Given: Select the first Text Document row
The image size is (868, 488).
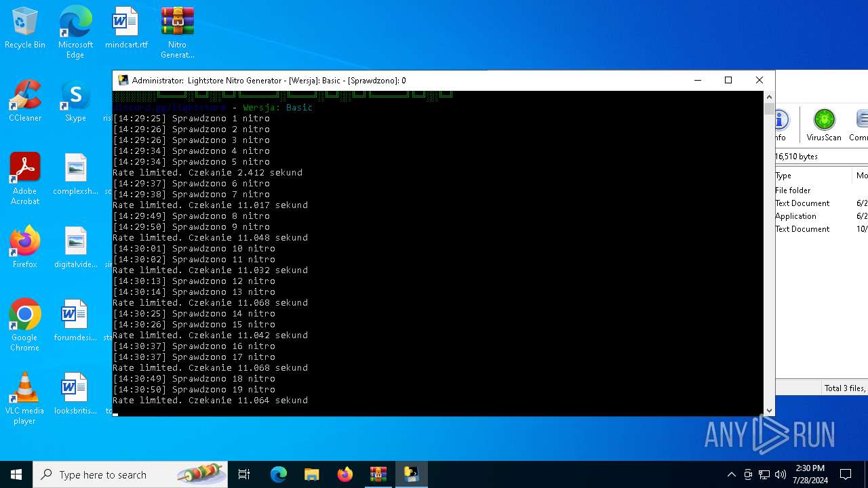Looking at the screenshot, I should (821, 203).
